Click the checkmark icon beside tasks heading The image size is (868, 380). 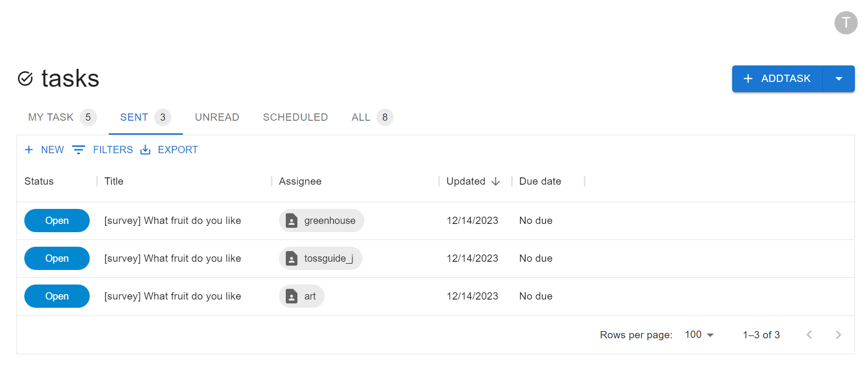25,79
